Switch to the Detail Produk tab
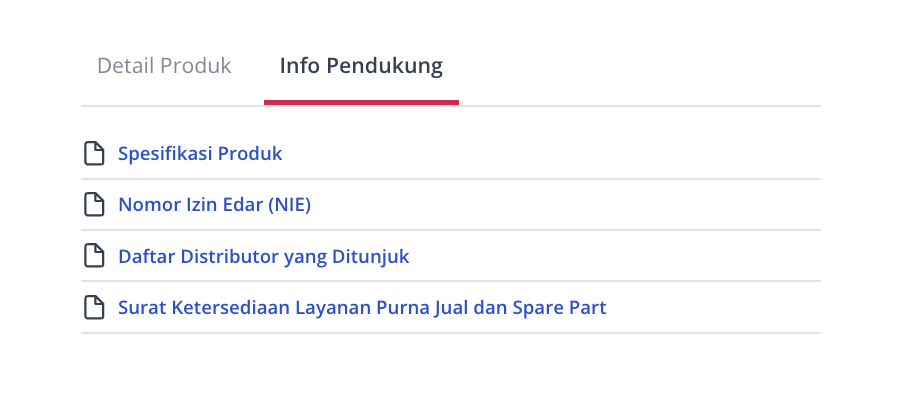The width and height of the screenshot is (900, 396). (x=164, y=66)
